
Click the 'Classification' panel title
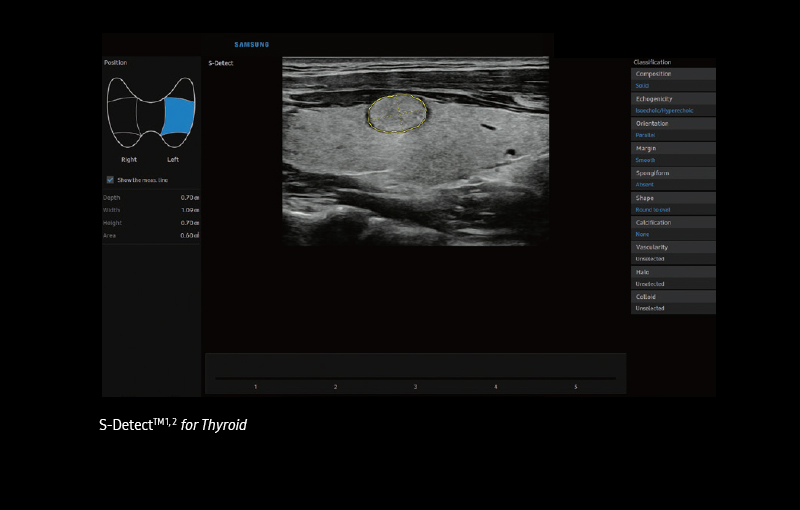coord(652,62)
